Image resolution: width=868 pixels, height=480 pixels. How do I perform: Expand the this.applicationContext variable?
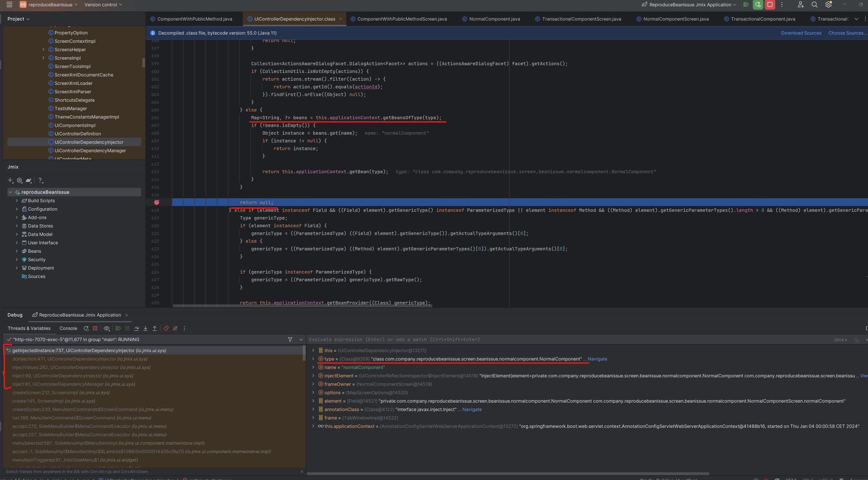[313, 426]
